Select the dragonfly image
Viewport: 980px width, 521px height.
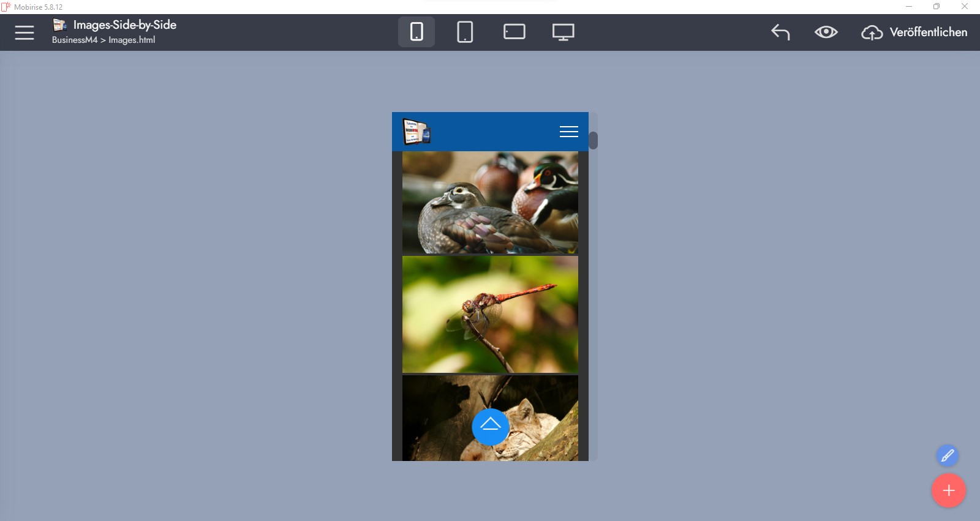click(x=490, y=315)
